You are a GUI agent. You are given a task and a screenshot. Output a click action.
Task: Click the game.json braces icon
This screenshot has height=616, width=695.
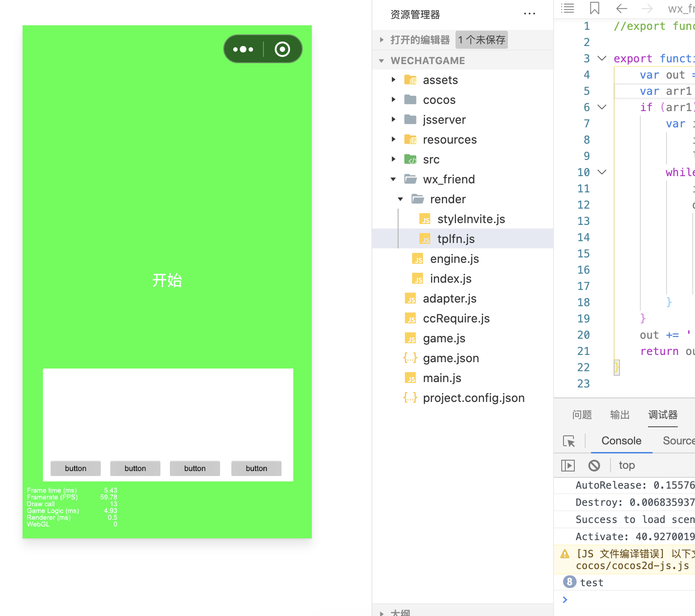(x=410, y=358)
